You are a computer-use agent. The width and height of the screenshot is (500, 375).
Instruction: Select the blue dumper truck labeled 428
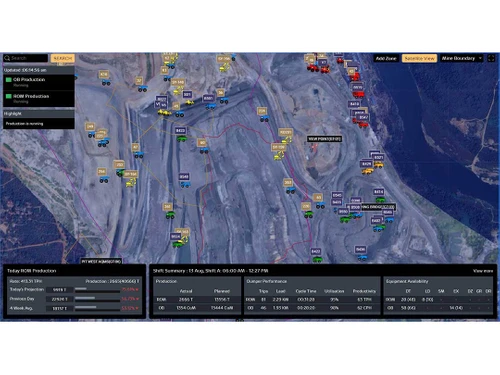[106, 82]
